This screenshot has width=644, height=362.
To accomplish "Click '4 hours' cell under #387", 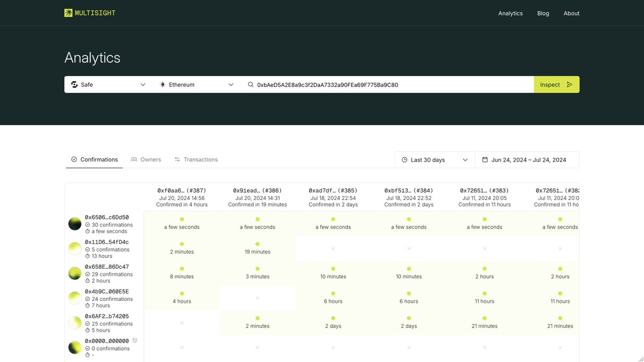I will click(182, 298).
